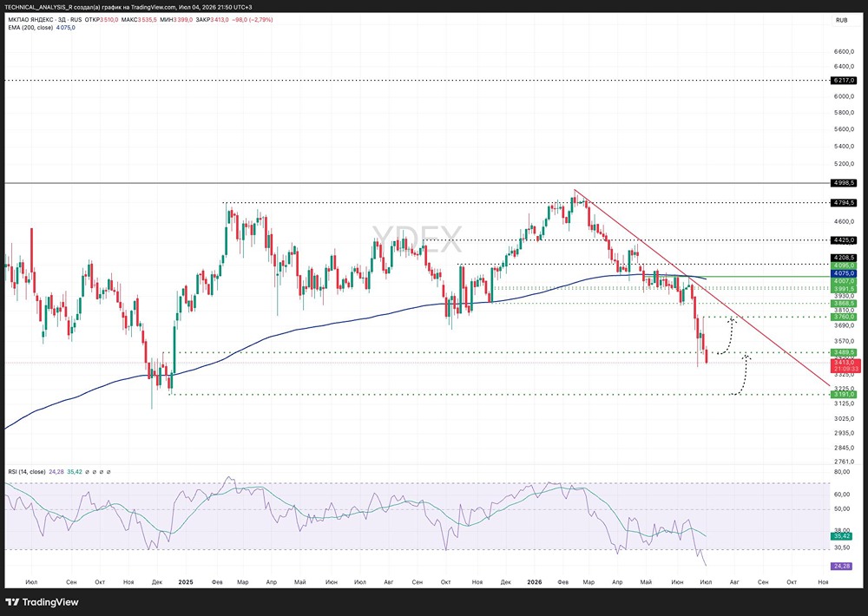Select the 4998,5 horizontal line label

click(x=845, y=183)
